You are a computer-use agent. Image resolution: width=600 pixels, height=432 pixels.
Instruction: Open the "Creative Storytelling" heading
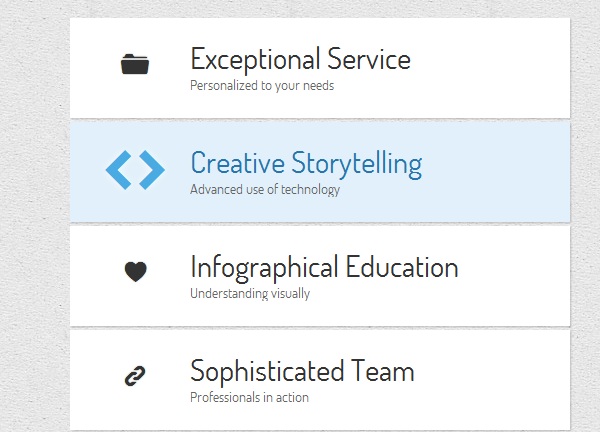[x=306, y=163]
